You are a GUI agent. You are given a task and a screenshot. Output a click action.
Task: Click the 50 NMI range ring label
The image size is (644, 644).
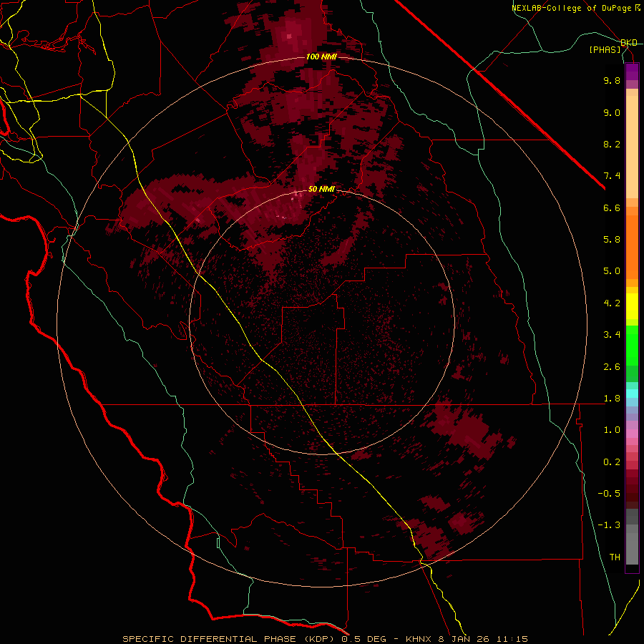pos(321,189)
